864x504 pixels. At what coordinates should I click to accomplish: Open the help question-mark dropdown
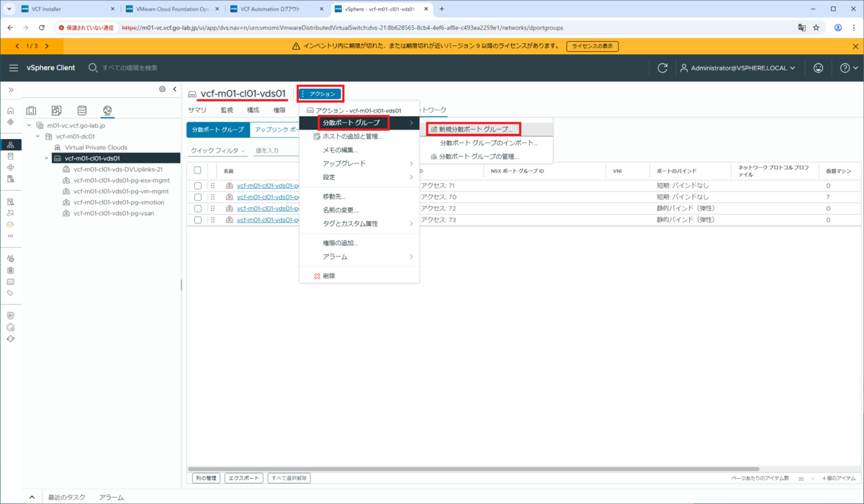tap(847, 68)
